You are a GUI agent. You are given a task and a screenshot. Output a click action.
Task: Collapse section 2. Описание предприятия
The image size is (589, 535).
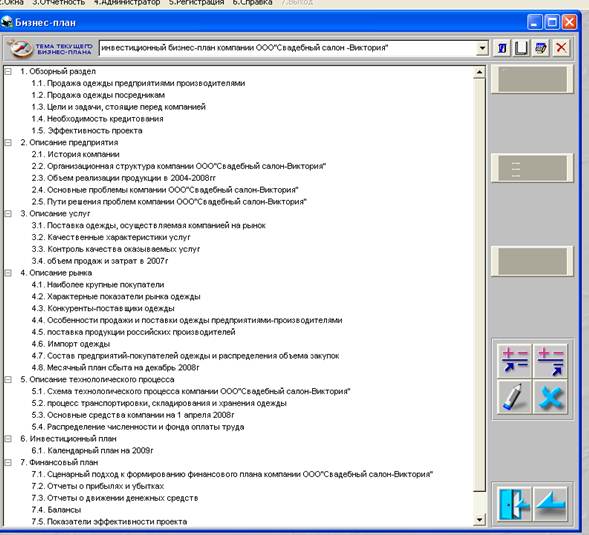click(8, 142)
